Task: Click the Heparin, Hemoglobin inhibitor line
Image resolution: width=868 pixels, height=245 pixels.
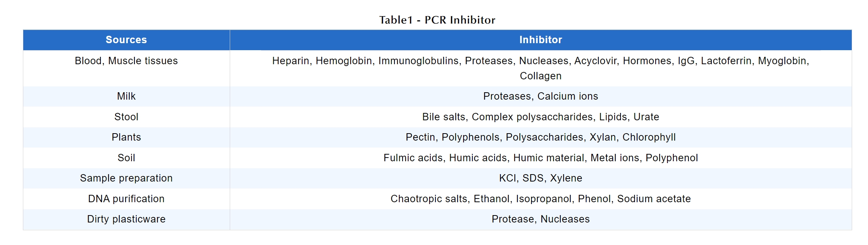Action: point(541,61)
